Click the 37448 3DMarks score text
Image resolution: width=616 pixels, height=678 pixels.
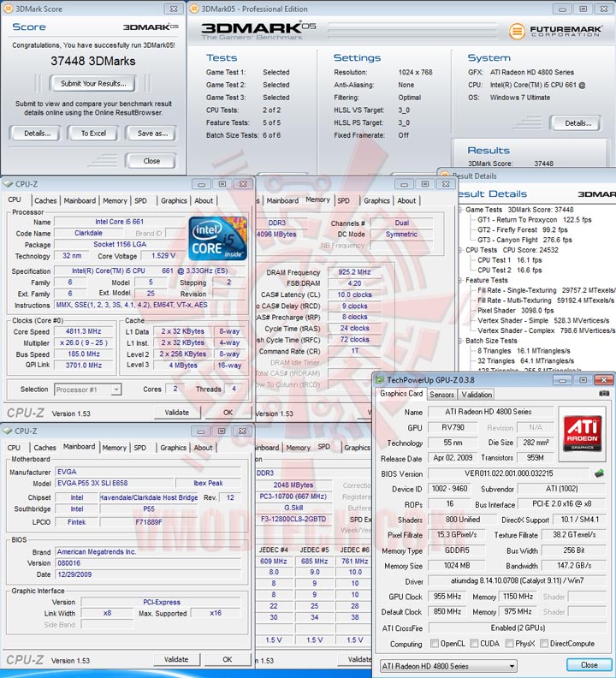click(x=93, y=61)
